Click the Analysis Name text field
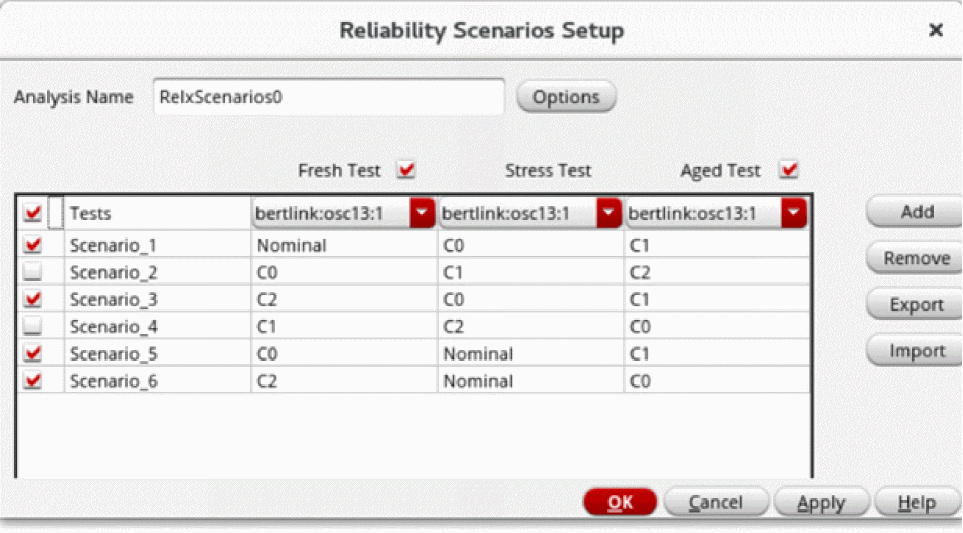963x533 pixels. pos(328,98)
